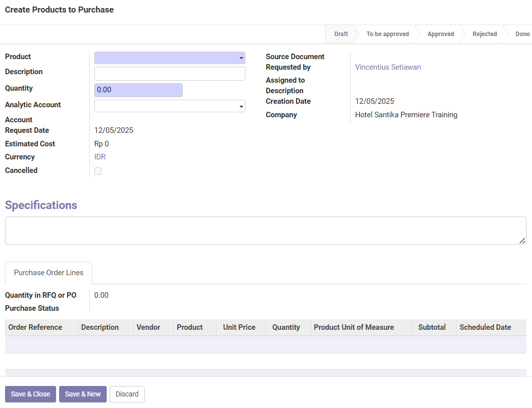Discard the form changes
Image resolution: width=532 pixels, height=408 pixels.
pos(127,394)
